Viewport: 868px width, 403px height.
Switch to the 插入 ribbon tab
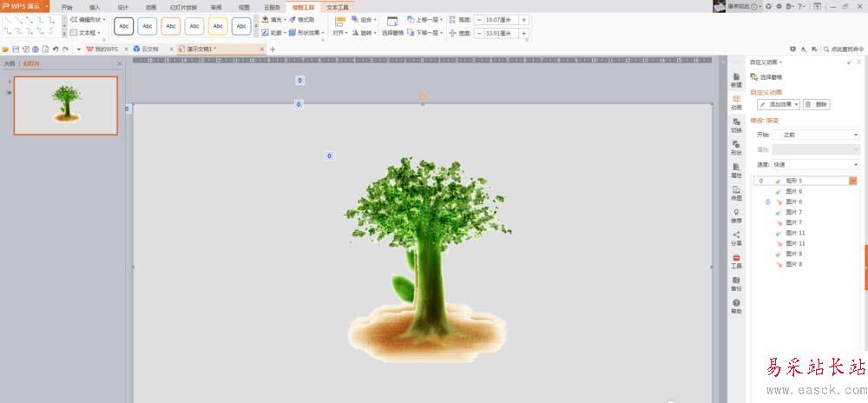[95, 7]
